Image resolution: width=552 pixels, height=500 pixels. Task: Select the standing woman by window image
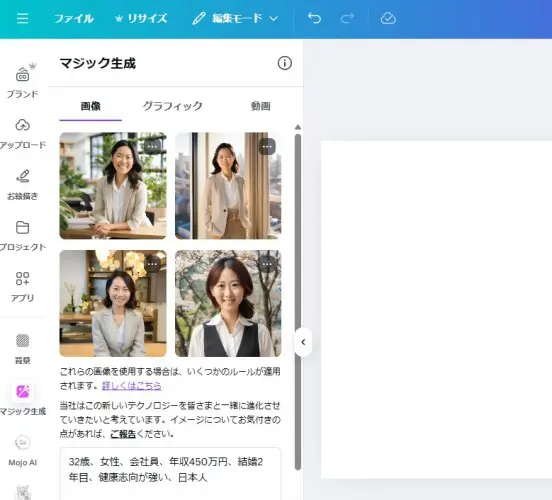(228, 186)
